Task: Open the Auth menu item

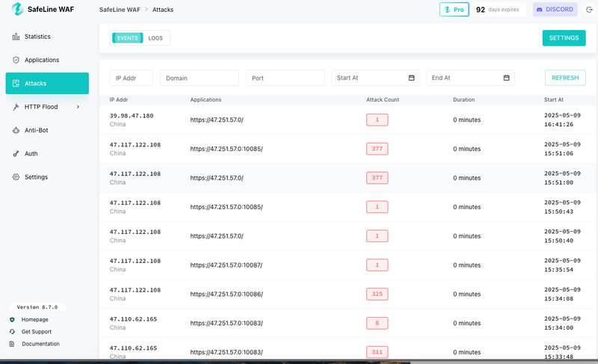Action: (x=47, y=154)
